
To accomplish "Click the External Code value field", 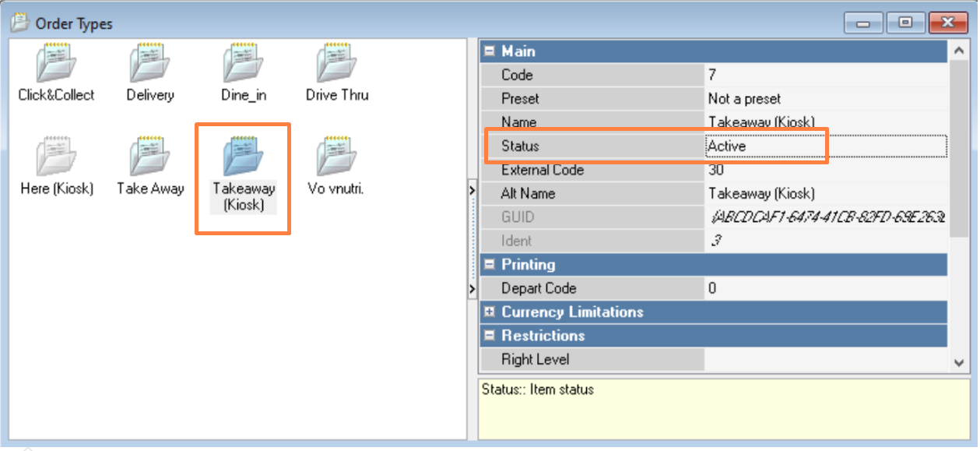I will 825,170.
